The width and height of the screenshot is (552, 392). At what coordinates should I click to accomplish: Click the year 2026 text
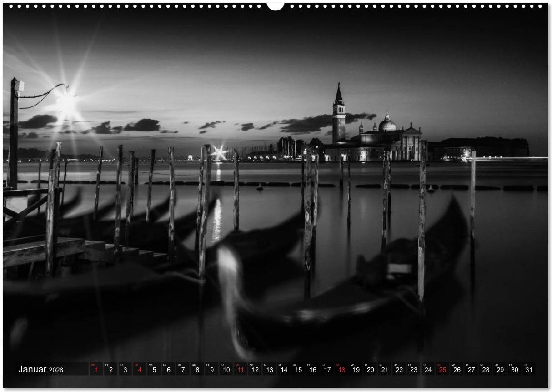click(x=56, y=370)
